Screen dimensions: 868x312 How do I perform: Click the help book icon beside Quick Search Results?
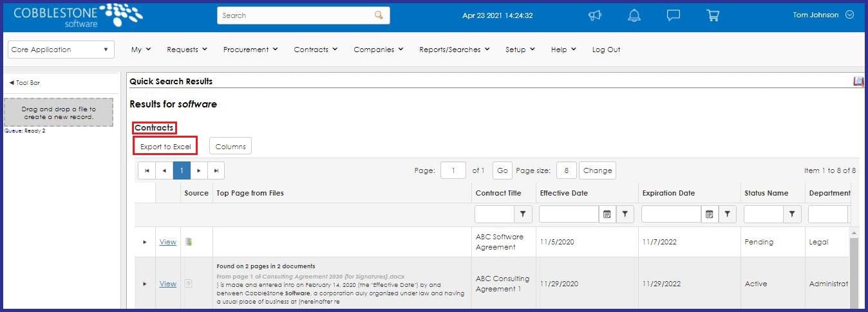(858, 82)
